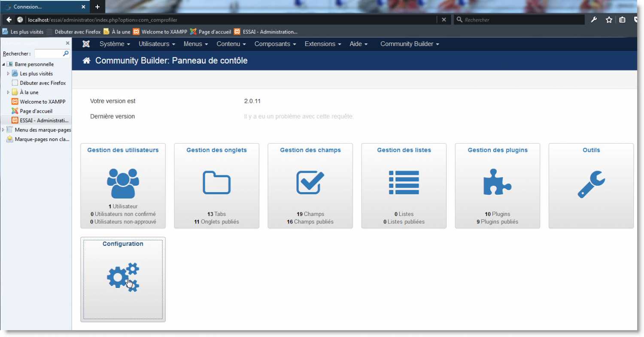Click the search magnifier in bookmarks sidebar
The height and width of the screenshot is (337, 644).
tap(66, 54)
